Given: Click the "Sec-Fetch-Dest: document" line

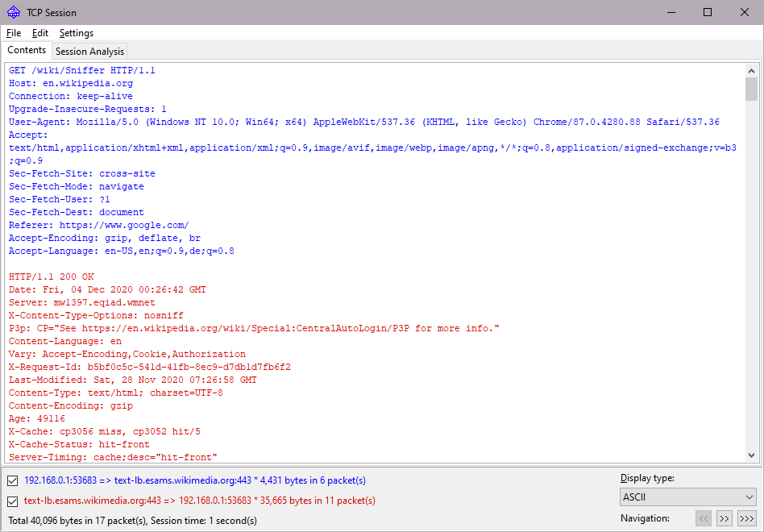Looking at the screenshot, I should [77, 213].
